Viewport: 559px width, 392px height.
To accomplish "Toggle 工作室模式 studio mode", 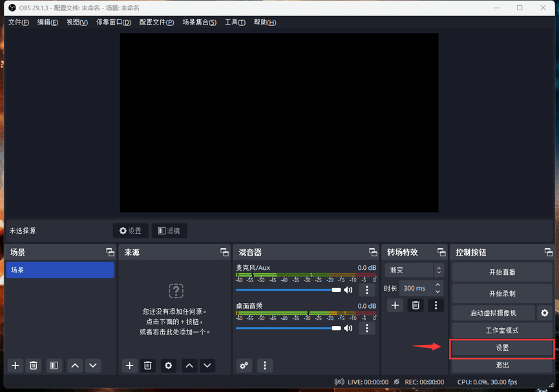I will [502, 331].
